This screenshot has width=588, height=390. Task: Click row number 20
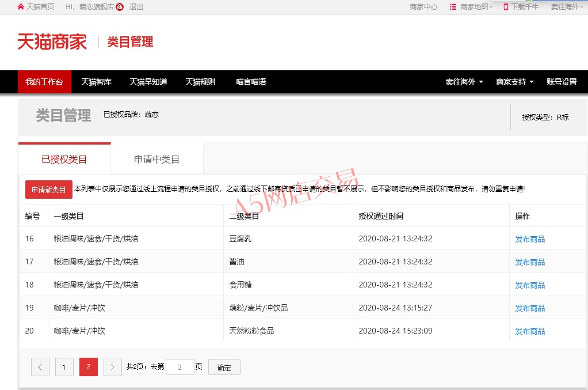[29, 331]
